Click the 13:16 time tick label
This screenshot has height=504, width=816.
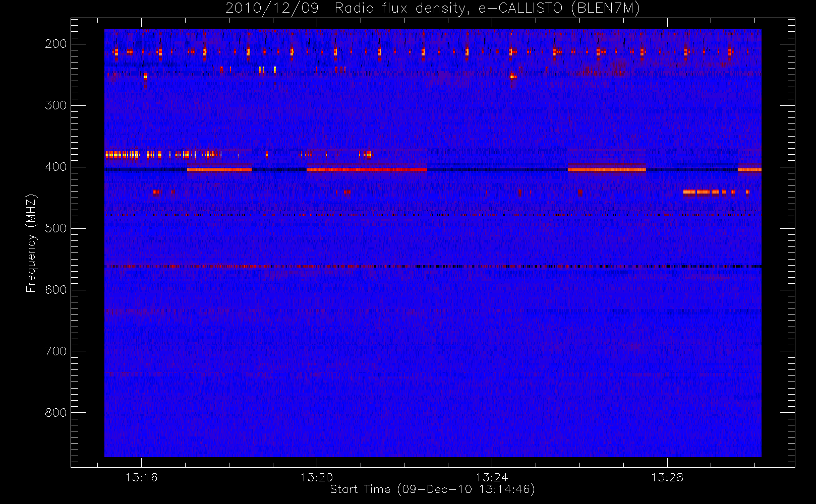pos(142,477)
